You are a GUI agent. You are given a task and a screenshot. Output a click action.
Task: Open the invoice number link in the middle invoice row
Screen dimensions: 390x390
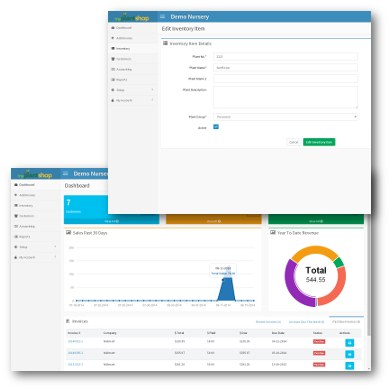(x=75, y=353)
